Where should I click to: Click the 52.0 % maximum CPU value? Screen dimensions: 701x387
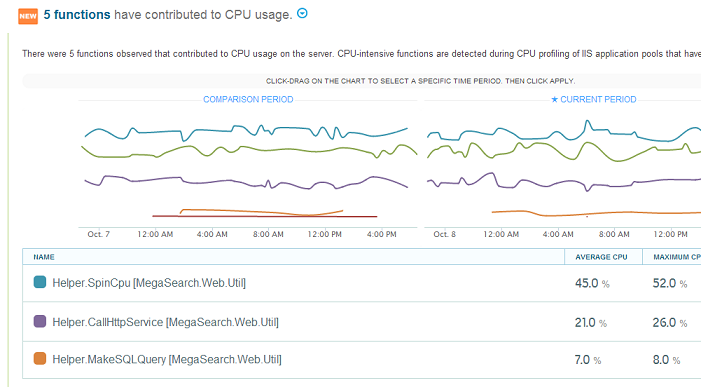[x=670, y=283]
